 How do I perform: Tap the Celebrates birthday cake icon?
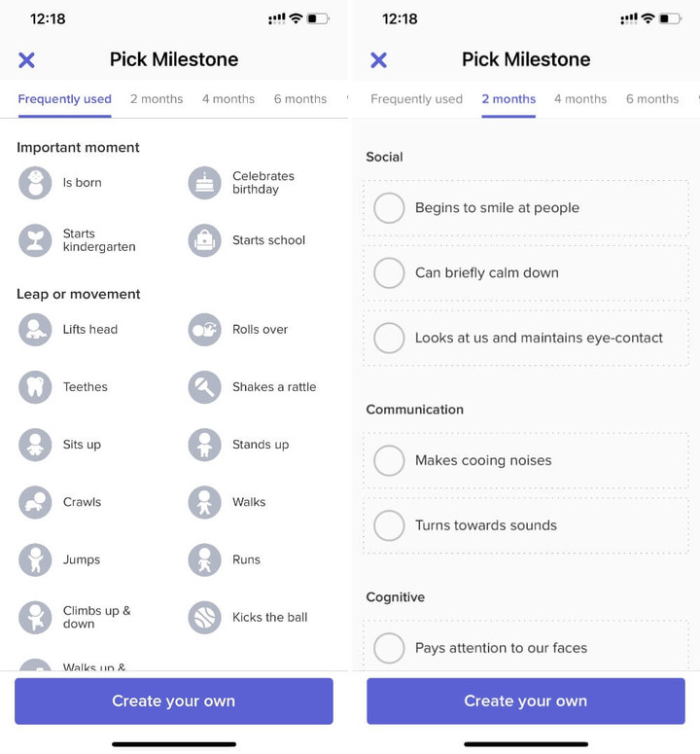205,183
